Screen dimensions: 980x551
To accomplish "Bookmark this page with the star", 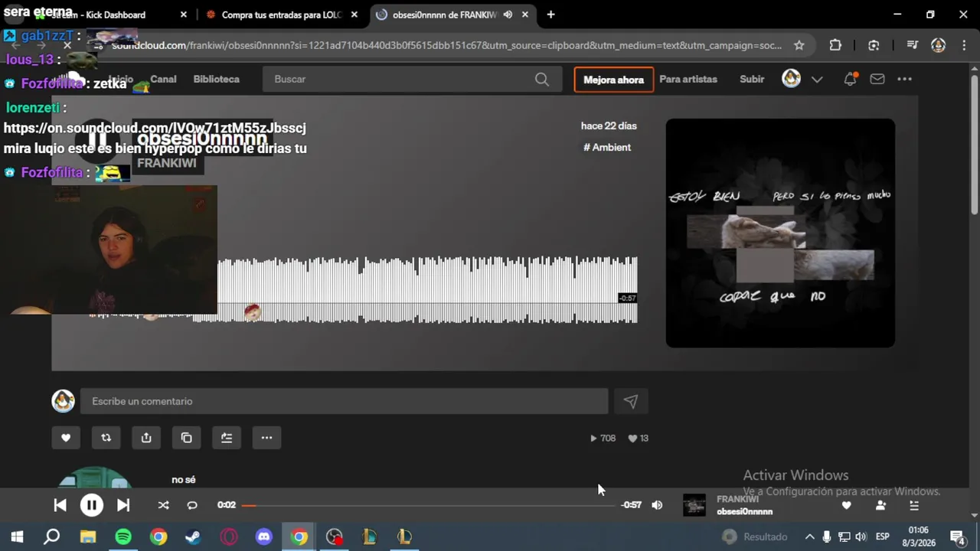I will [x=799, y=45].
